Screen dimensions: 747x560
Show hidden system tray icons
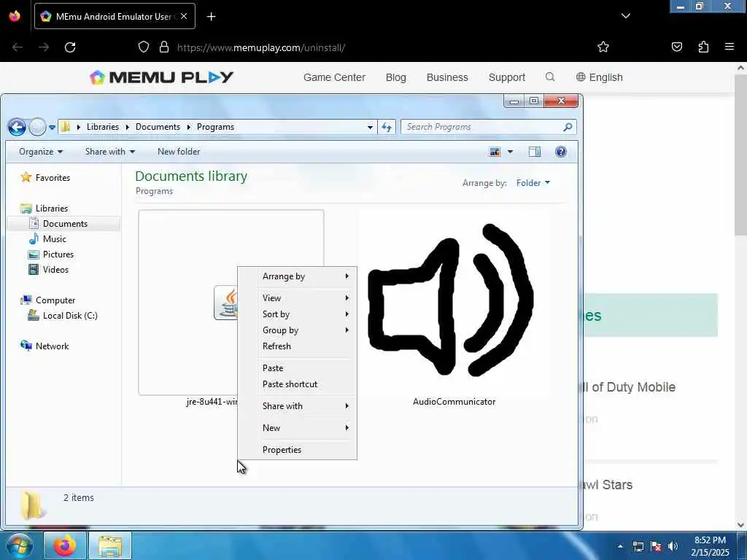(x=620, y=547)
